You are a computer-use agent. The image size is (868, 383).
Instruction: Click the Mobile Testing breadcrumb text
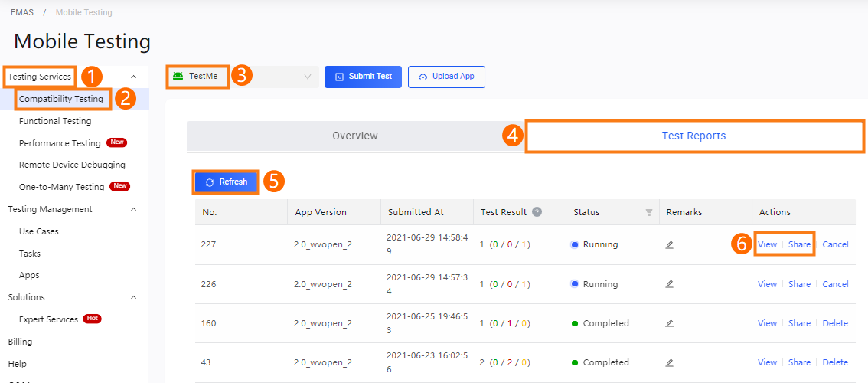coord(83,12)
